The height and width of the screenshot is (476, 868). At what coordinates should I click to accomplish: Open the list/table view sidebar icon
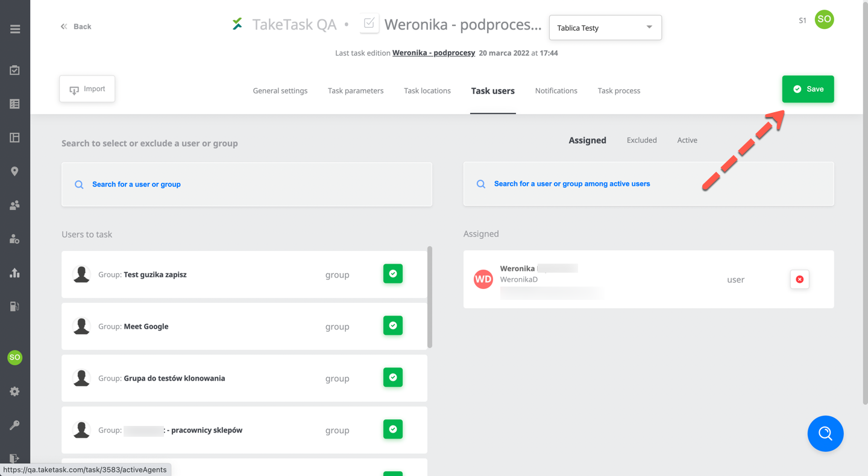click(x=15, y=104)
